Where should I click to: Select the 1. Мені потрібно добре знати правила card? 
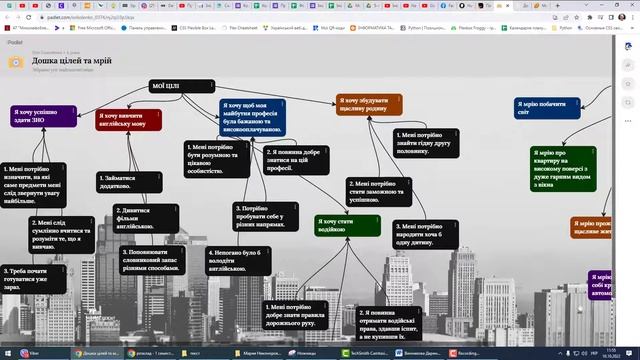tap(295, 315)
